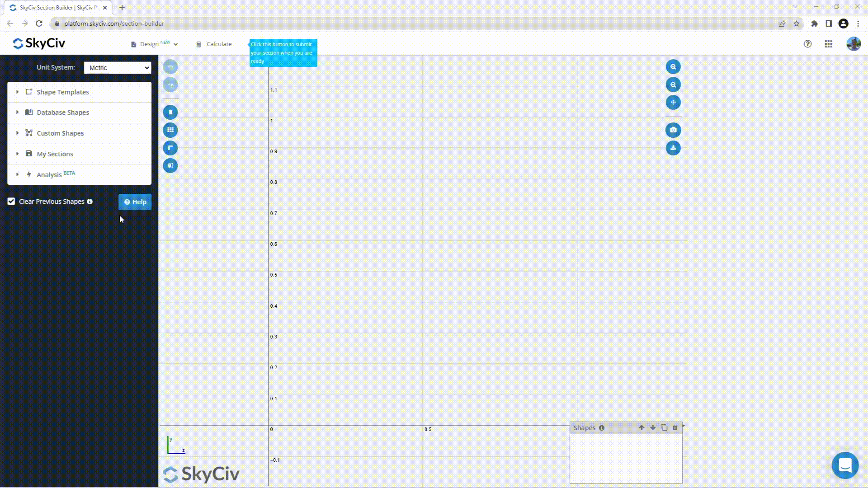Click the polygon/shape tool icon in toolbar

(x=170, y=147)
